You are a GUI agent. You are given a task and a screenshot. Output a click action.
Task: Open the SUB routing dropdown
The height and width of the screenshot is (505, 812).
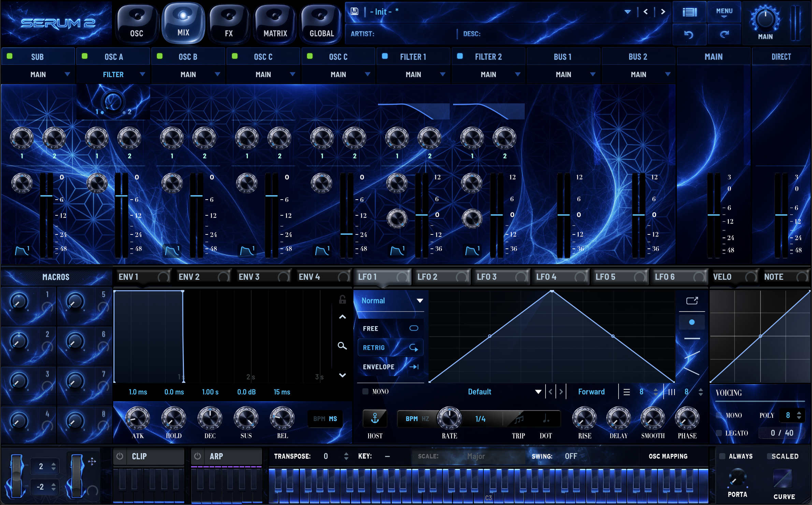(x=38, y=74)
